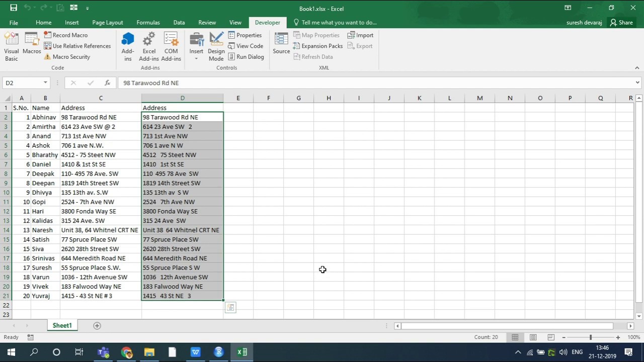The width and height of the screenshot is (644, 362).
Task: Add a new sheet with plus icon
Action: 97,326
